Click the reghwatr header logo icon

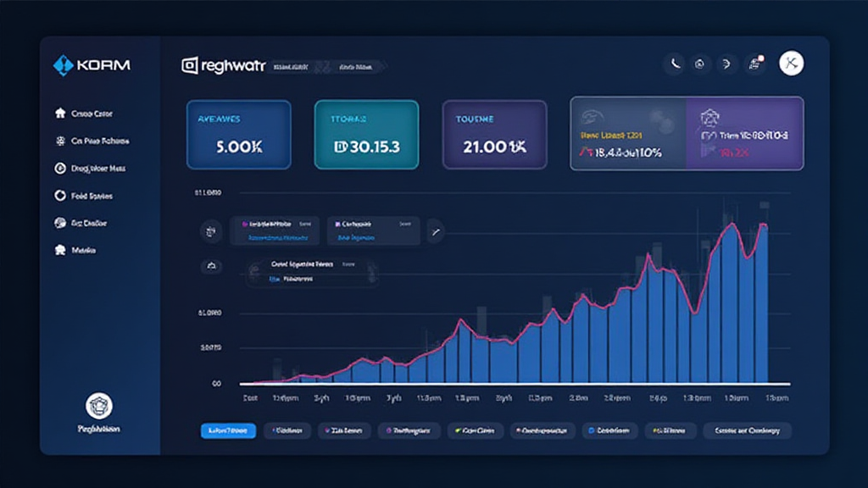coord(189,65)
